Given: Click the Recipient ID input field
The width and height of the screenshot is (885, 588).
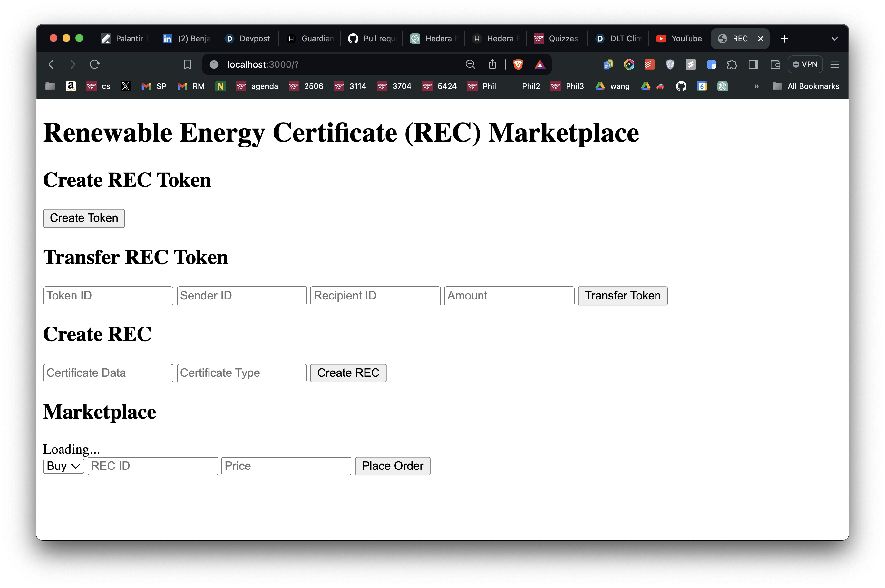Looking at the screenshot, I should pos(375,296).
